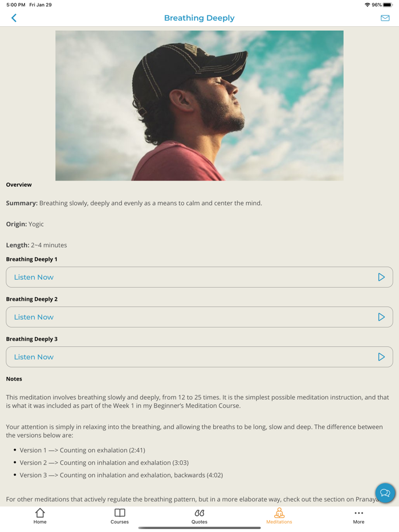This screenshot has width=399, height=532.
Task: Select the Home house icon
Action: pos(40,513)
